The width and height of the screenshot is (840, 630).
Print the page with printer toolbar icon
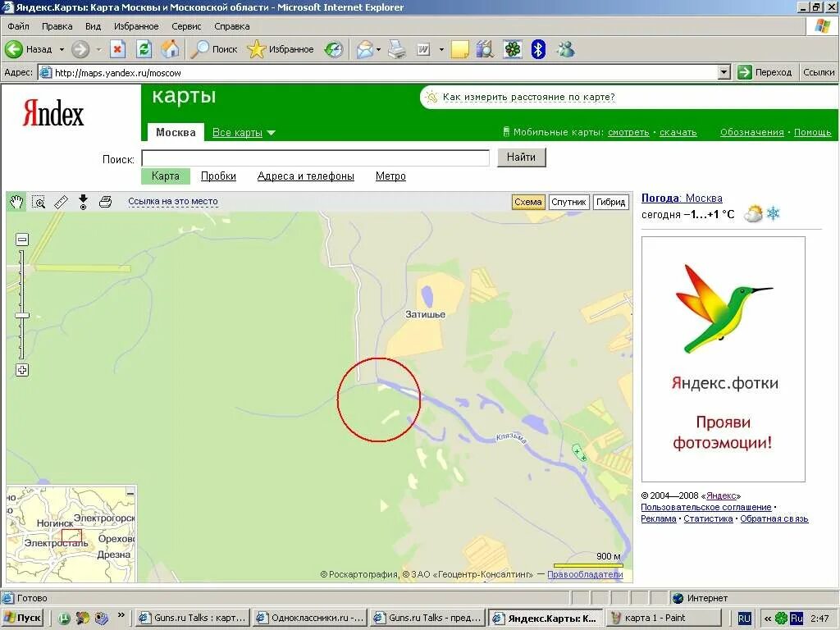[x=397, y=49]
